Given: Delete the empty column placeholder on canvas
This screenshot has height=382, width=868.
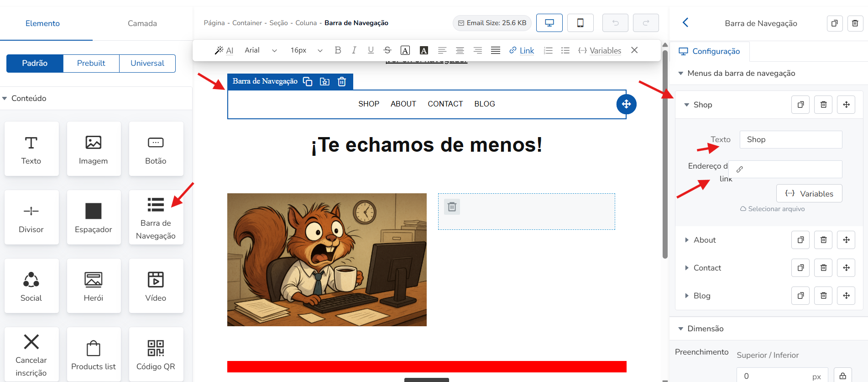Looking at the screenshot, I should pos(452,207).
